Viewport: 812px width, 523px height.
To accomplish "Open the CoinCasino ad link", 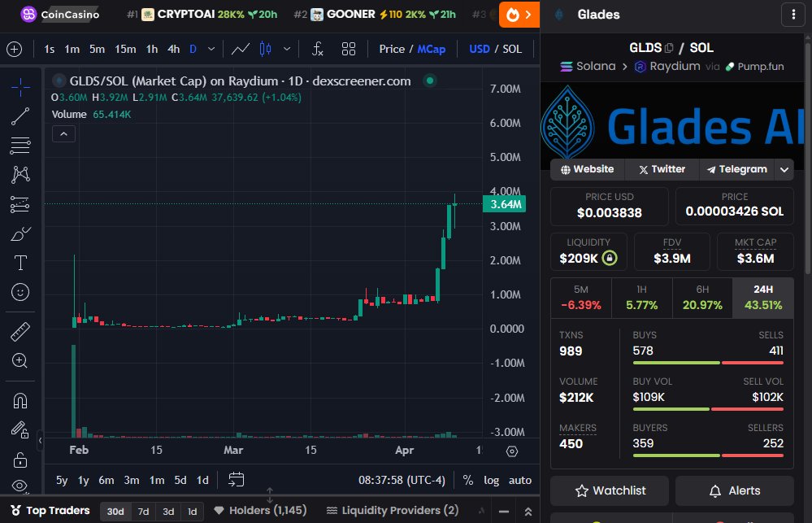I will (60, 15).
